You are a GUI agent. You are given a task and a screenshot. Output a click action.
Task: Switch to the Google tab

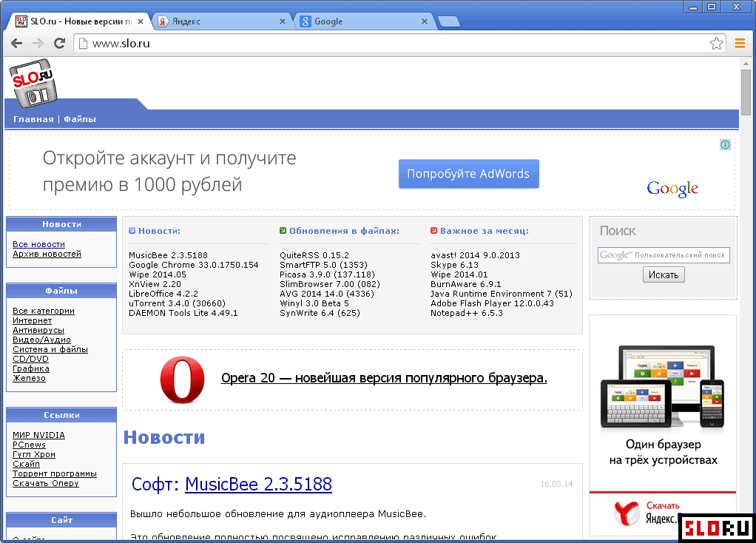364,21
